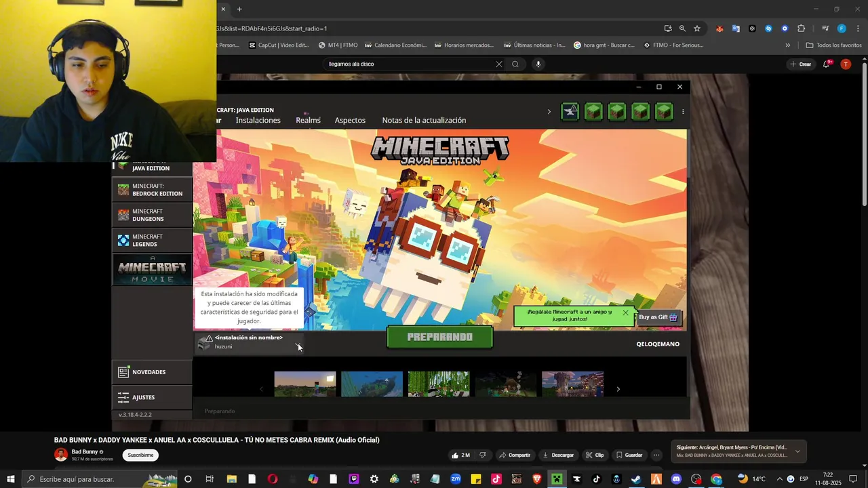Click the Chrome address bar URL
This screenshot has height=488, width=868.
[x=271, y=28]
